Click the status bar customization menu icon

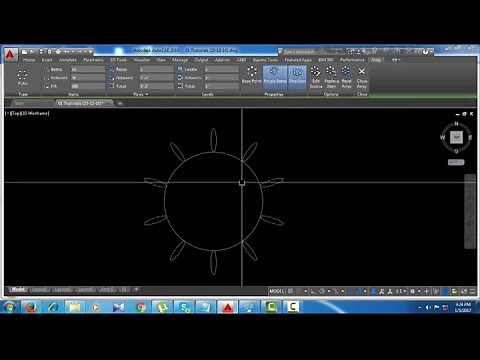pyautogui.click(x=472, y=291)
